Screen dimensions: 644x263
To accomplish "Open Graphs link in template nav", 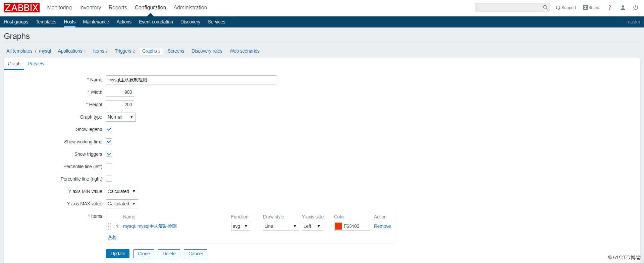I will tap(149, 51).
